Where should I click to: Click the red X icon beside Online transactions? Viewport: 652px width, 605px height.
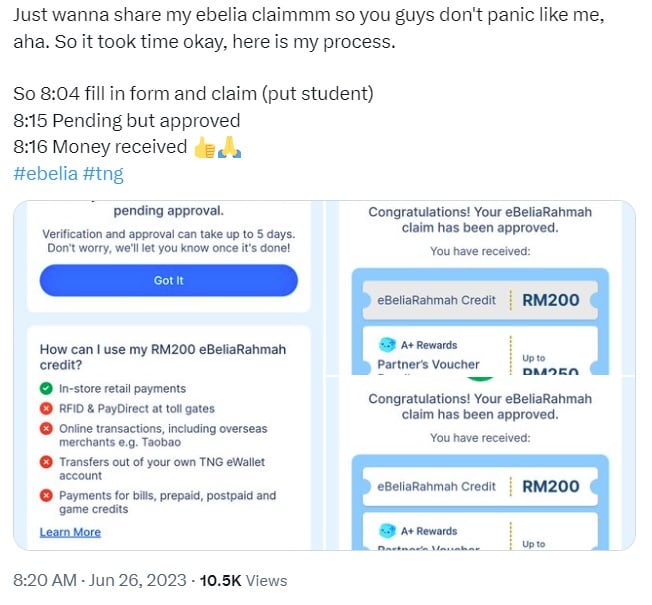pyautogui.click(x=46, y=428)
